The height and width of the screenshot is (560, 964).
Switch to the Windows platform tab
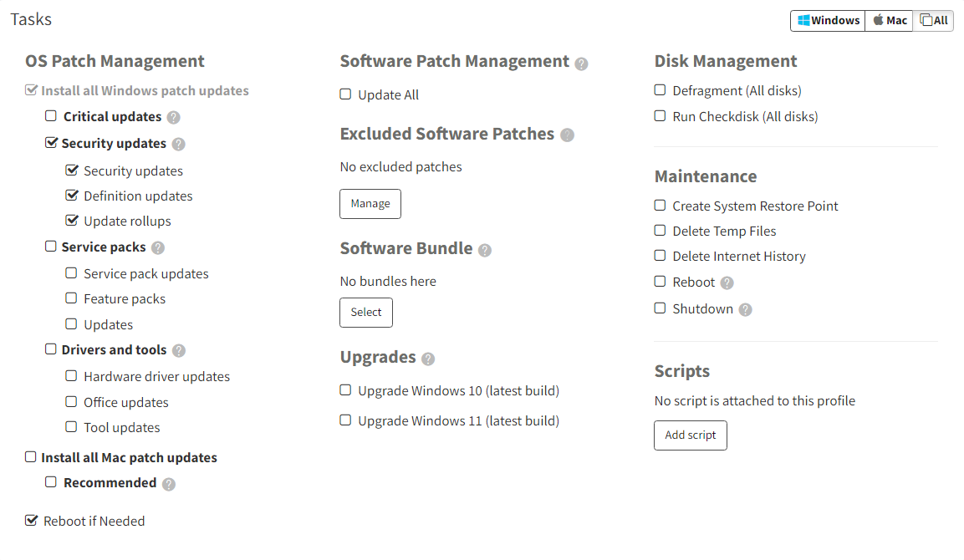pyautogui.click(x=828, y=20)
